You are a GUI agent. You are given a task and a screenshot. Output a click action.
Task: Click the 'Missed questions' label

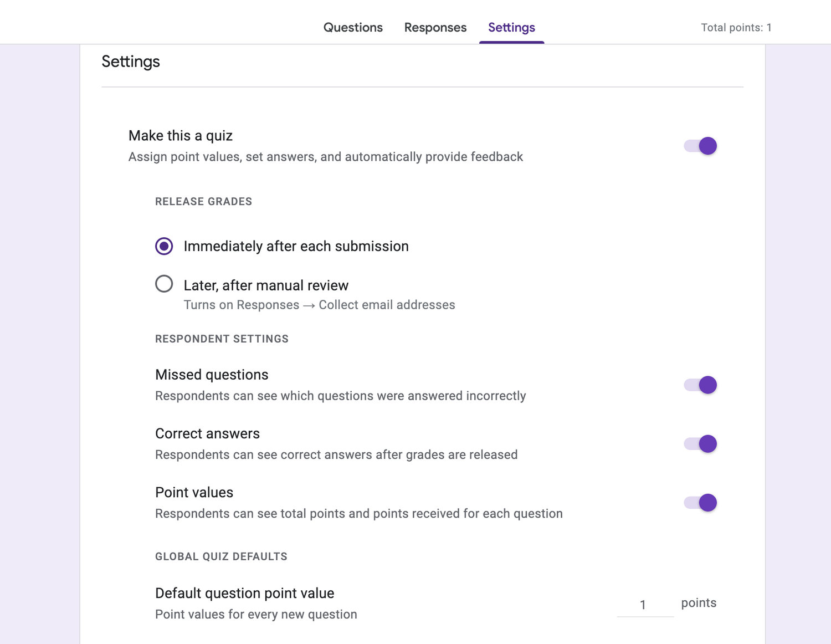[x=212, y=375]
